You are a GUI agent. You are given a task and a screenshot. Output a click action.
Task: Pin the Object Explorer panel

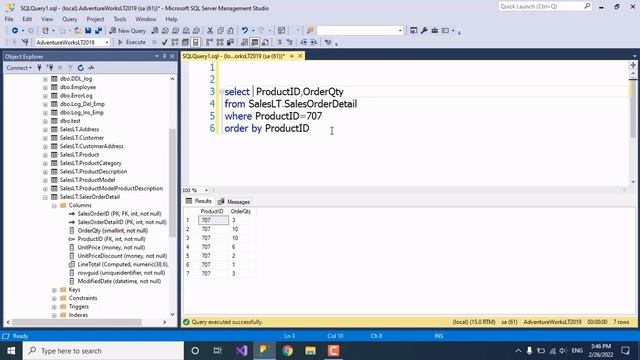pyautogui.click(x=164, y=56)
